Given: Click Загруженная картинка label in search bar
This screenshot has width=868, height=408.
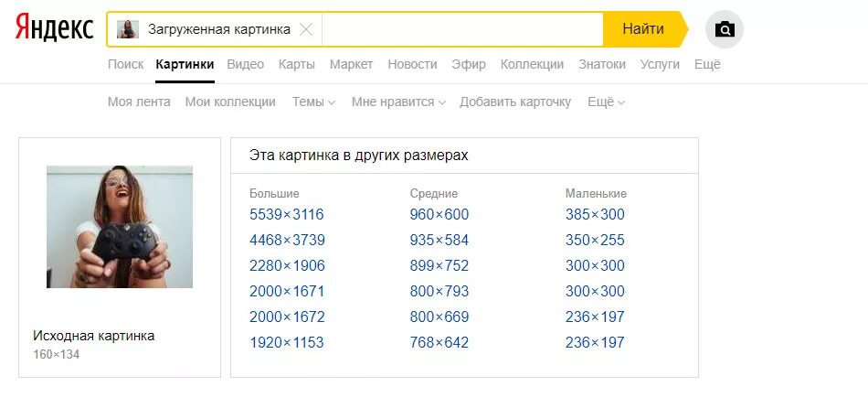Looking at the screenshot, I should click(x=219, y=29).
